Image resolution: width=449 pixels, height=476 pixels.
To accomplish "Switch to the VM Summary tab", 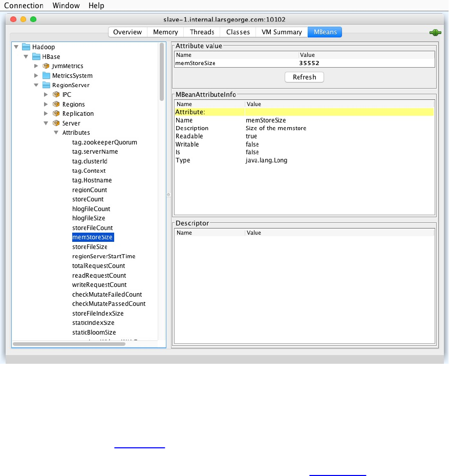I will (282, 32).
